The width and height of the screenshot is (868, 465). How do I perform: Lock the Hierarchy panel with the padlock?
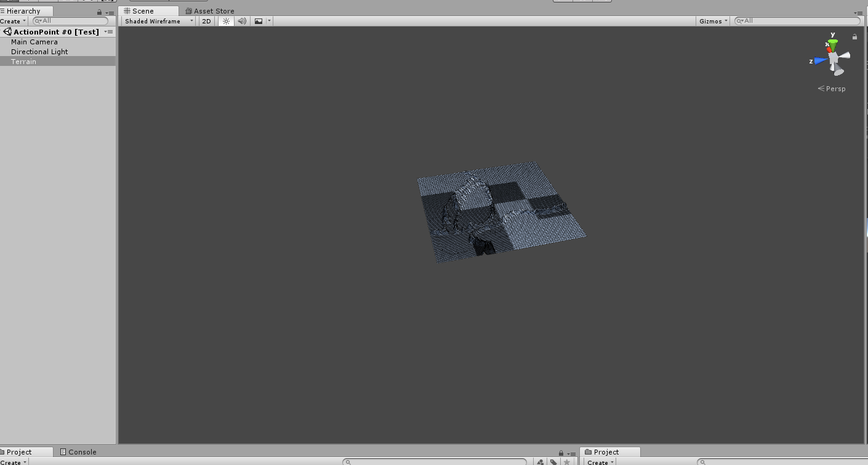100,12
